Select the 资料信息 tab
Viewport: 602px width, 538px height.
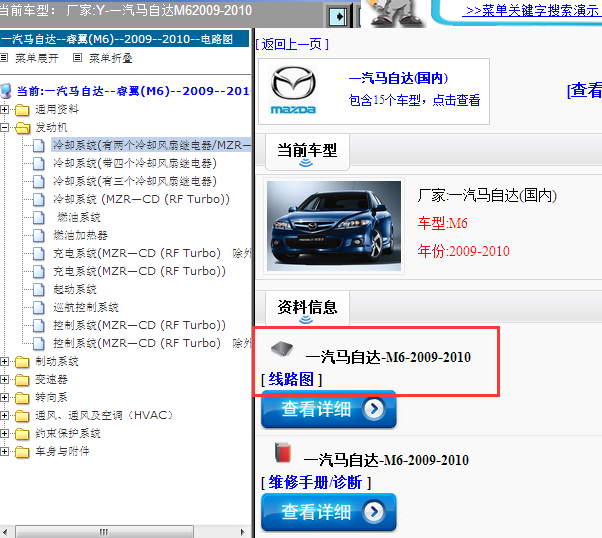[307, 308]
